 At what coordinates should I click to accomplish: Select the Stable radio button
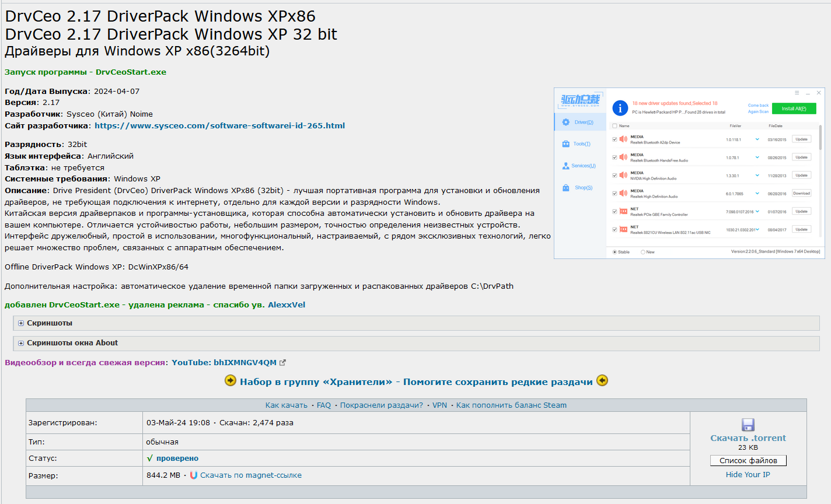[614, 252]
